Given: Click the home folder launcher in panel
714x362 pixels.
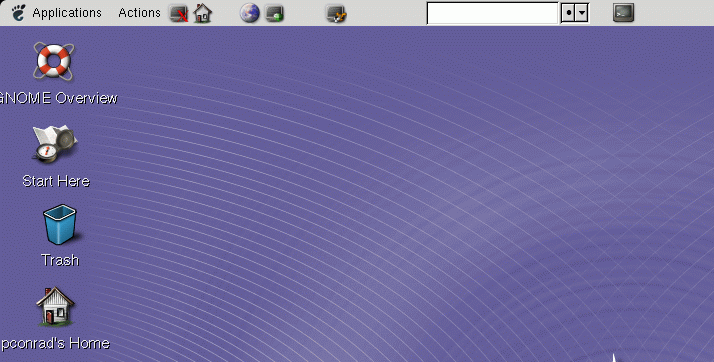Looking at the screenshot, I should pyautogui.click(x=203, y=13).
